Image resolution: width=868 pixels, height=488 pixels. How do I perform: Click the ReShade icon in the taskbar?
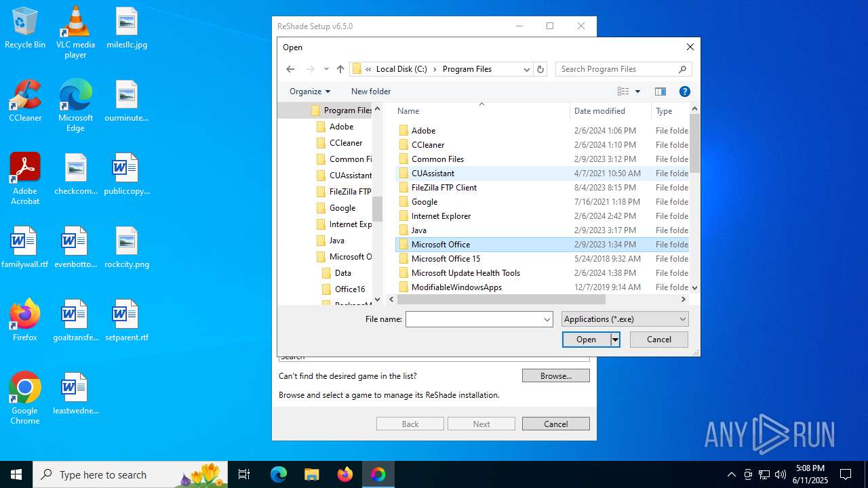click(378, 474)
